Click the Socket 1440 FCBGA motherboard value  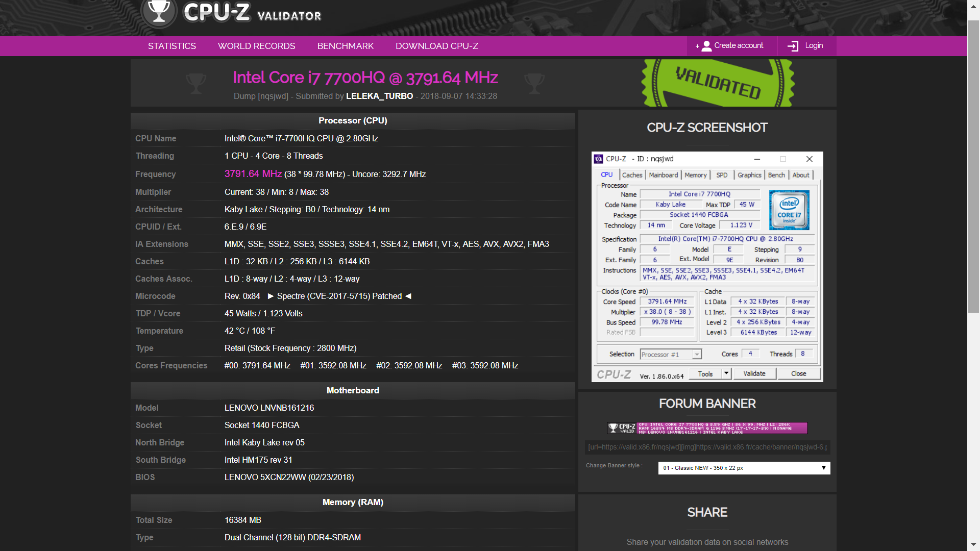pyautogui.click(x=262, y=425)
